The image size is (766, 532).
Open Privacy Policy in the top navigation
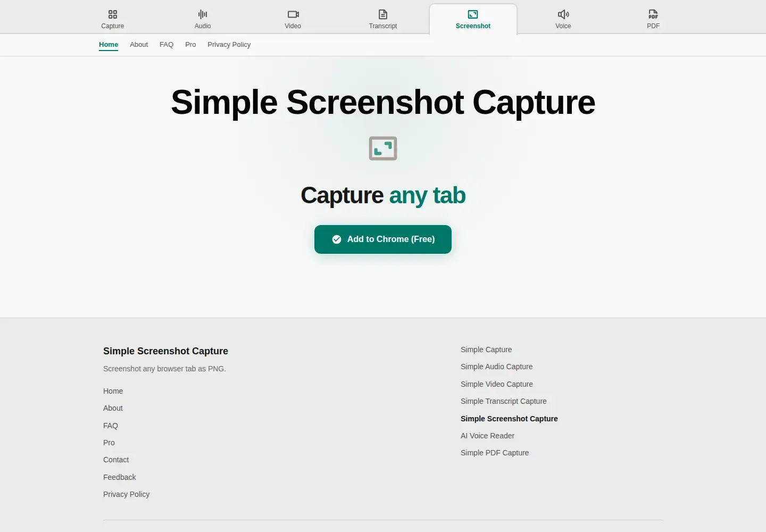coord(229,45)
